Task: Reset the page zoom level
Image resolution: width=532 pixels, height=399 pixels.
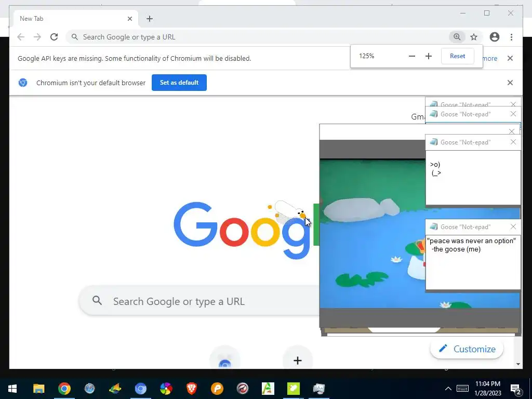Action: click(x=457, y=56)
